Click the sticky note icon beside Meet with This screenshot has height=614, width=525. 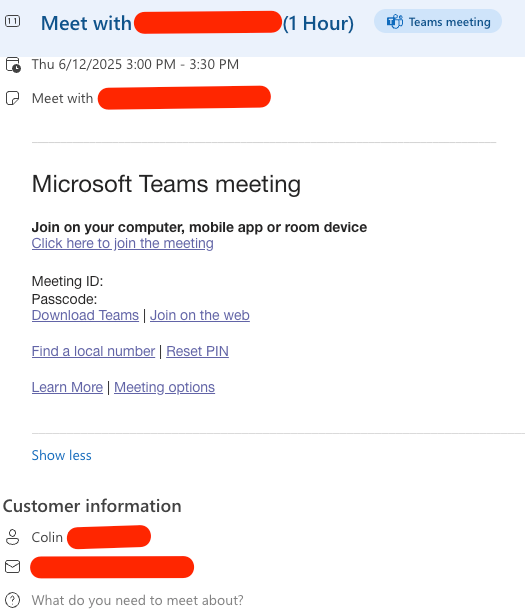pyautogui.click(x=13, y=98)
